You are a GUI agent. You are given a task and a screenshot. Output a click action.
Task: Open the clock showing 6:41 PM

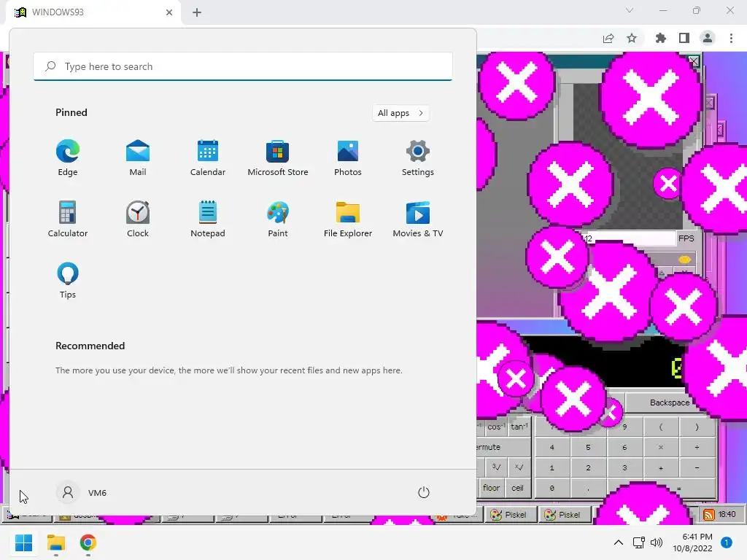click(x=693, y=542)
